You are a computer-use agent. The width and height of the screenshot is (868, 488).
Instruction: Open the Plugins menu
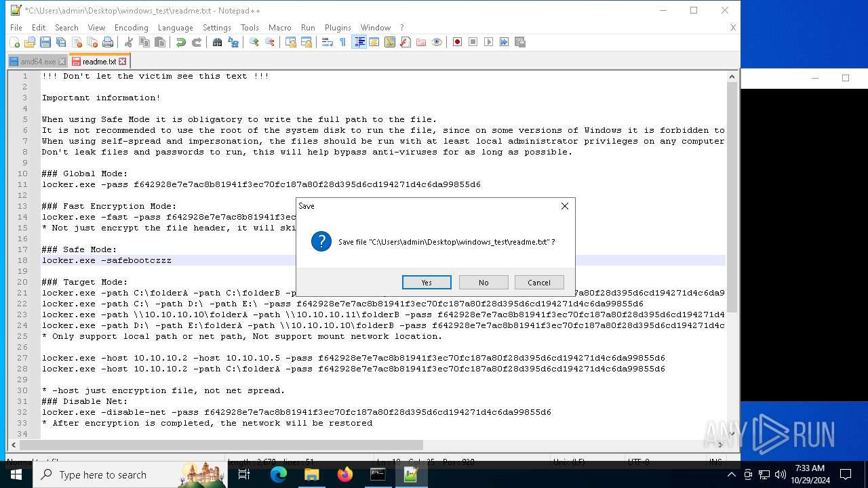pos(338,28)
